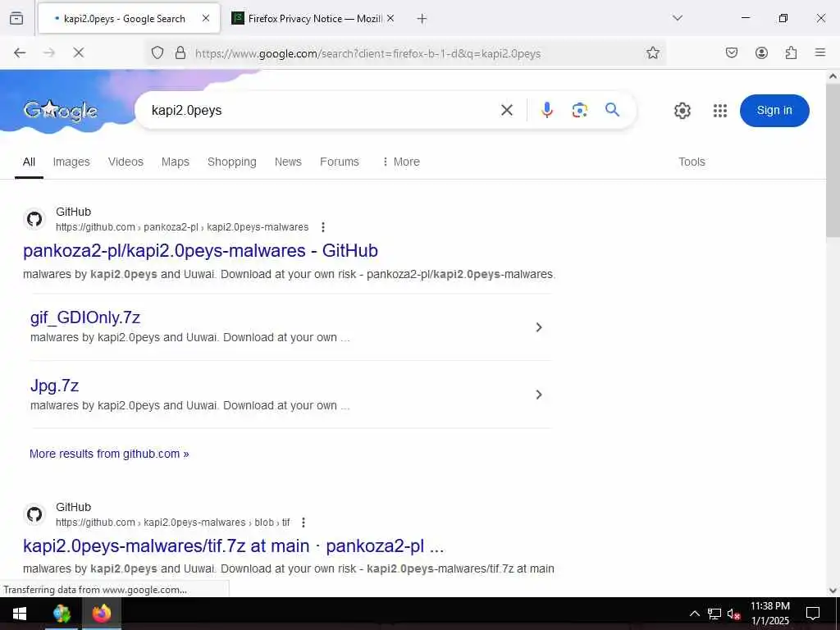Expand the gif_GDIOnly.7z sub-result chevron
Screen dimensions: 840x630
[x=539, y=327]
